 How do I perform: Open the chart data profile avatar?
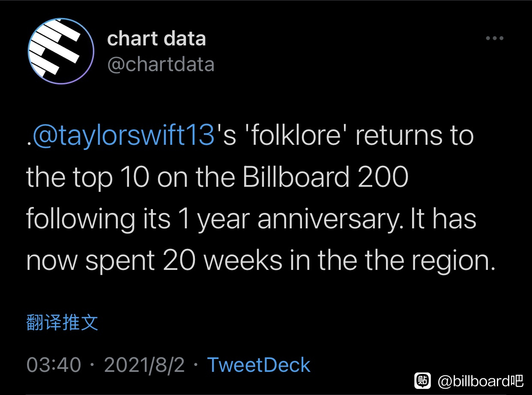click(x=60, y=51)
